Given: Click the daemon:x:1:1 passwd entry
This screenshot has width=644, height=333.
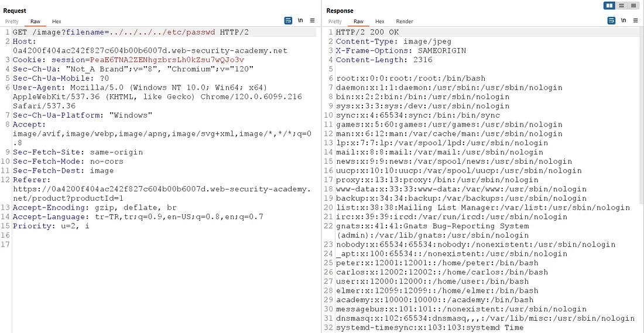Looking at the screenshot, I should [x=449, y=87].
